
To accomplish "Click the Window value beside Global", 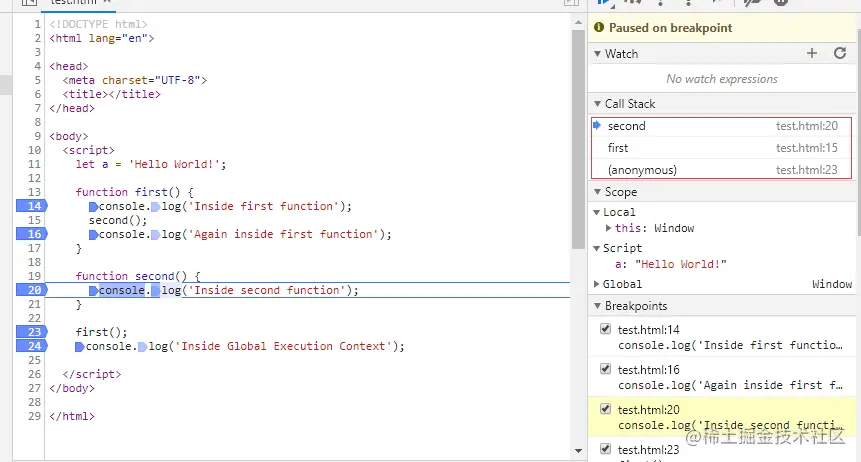I will 832,284.
